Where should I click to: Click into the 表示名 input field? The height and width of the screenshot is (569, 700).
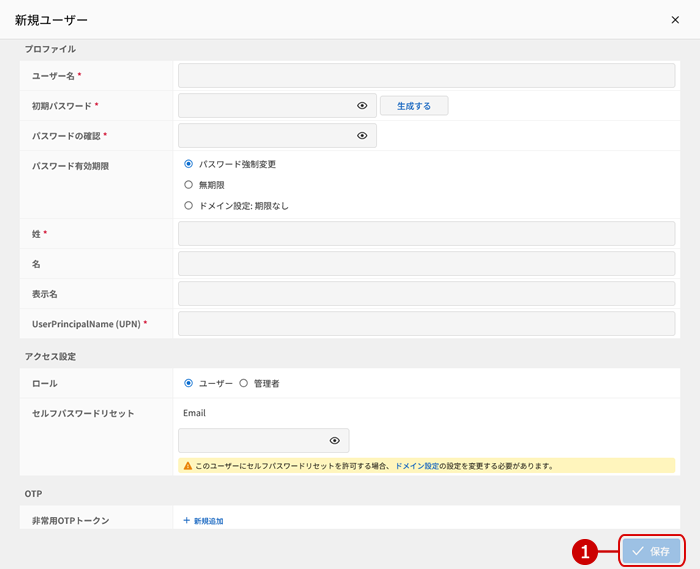tap(426, 293)
